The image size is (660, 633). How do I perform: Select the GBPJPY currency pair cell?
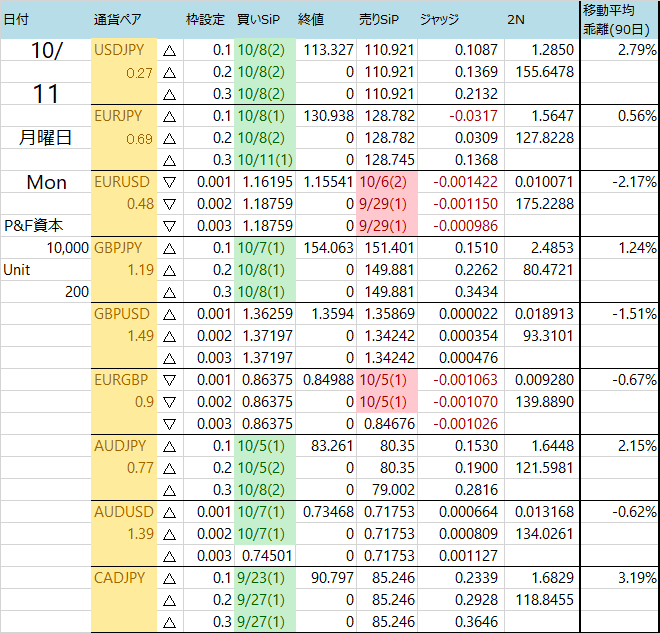pos(124,248)
